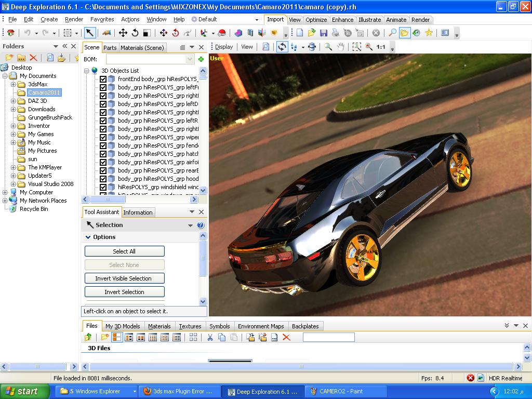Screen dimensions: 532x399
Task: Uncheck hiResPOLYS_grp windshield checkbox
Action: (x=103, y=187)
